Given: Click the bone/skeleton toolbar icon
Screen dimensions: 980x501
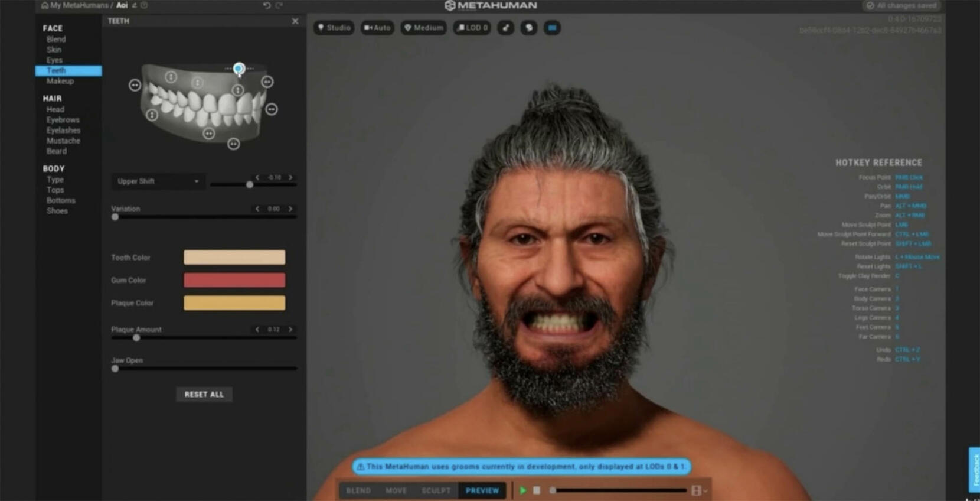Looking at the screenshot, I should pos(506,28).
